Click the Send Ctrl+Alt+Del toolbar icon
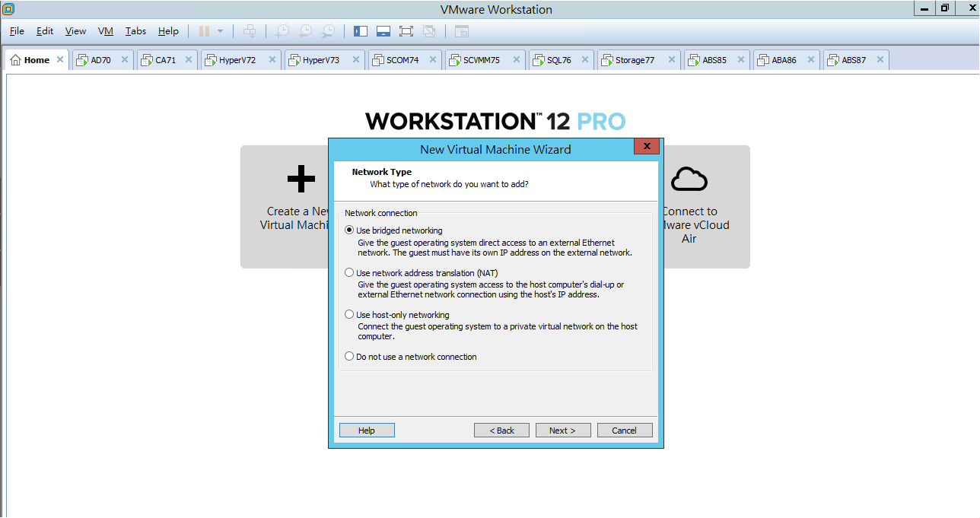This screenshot has width=980, height=518. tap(250, 31)
